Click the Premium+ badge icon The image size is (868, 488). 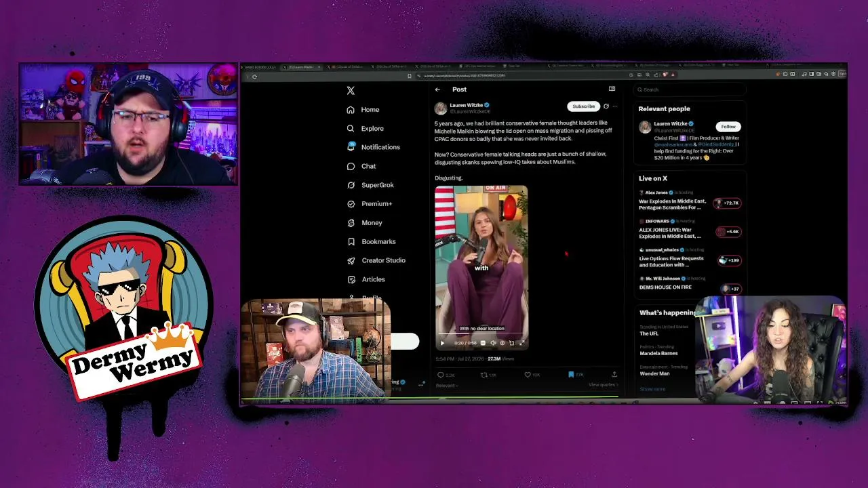(x=351, y=204)
